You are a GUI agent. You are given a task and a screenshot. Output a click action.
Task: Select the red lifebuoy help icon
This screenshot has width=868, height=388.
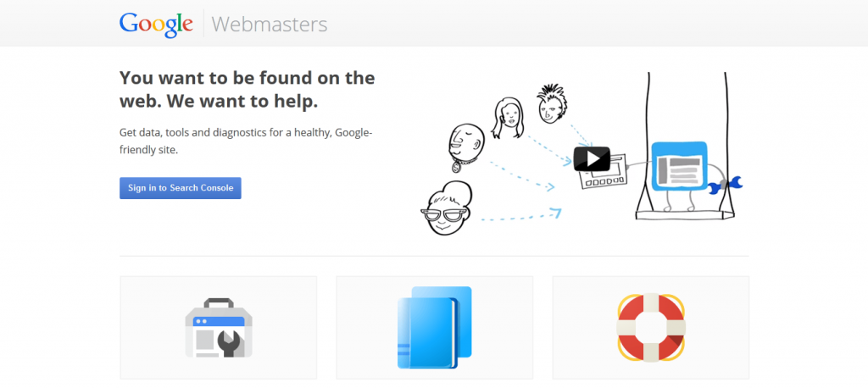point(651,327)
